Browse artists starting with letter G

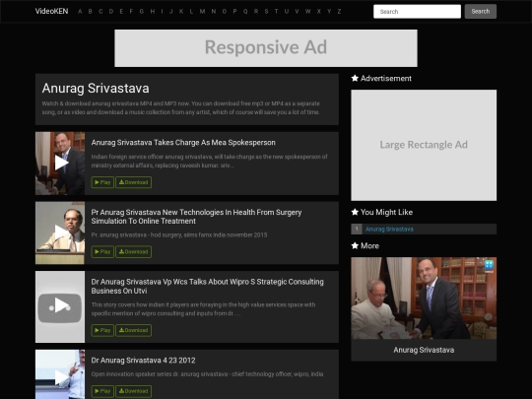pos(142,12)
